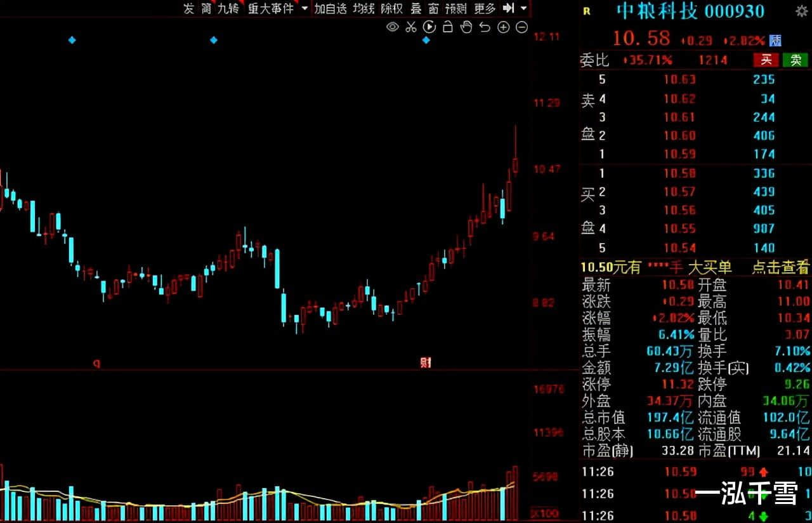Click the green 卖 sell button

tap(796, 60)
